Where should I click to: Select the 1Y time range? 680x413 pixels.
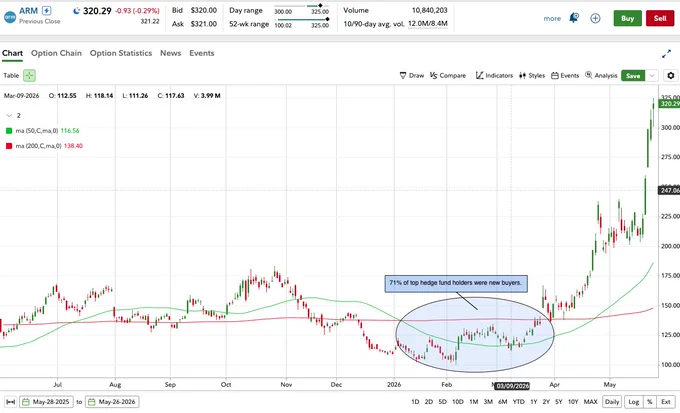point(534,402)
